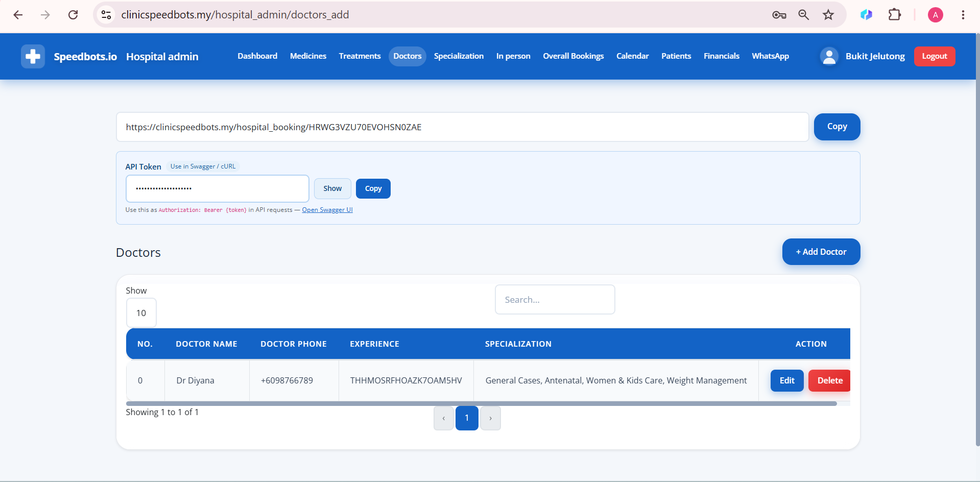Bookmark this page with the star icon

[828, 15]
